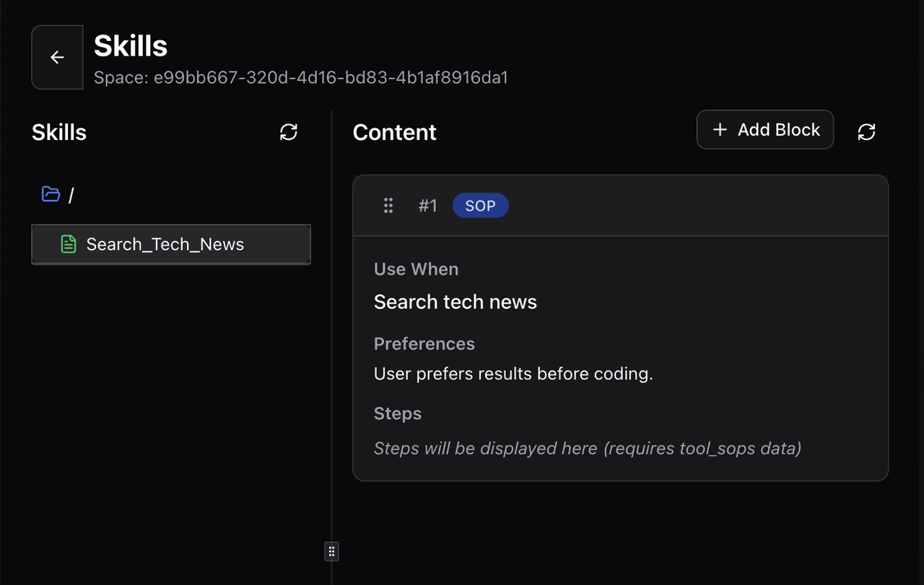Select the "Search tech news" text

click(455, 302)
